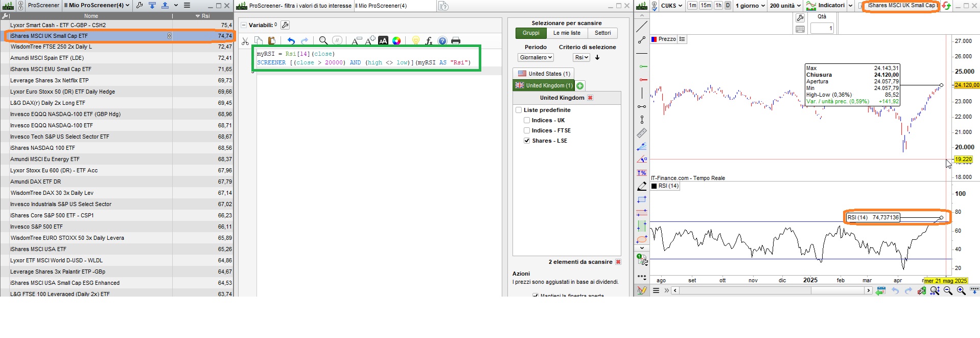Increase editor font size (A plus)
980x338 pixels.
coord(370,41)
